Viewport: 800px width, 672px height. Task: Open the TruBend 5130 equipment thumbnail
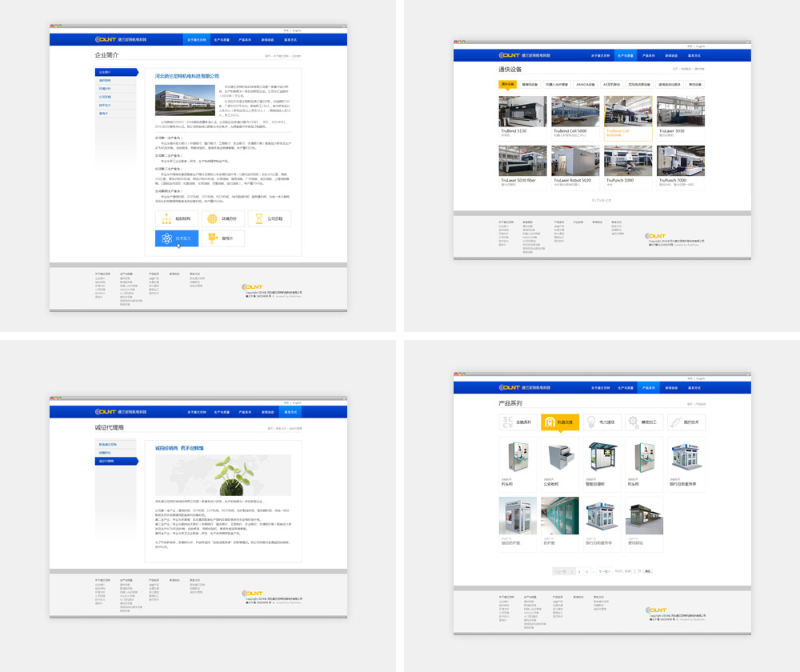coord(523,112)
